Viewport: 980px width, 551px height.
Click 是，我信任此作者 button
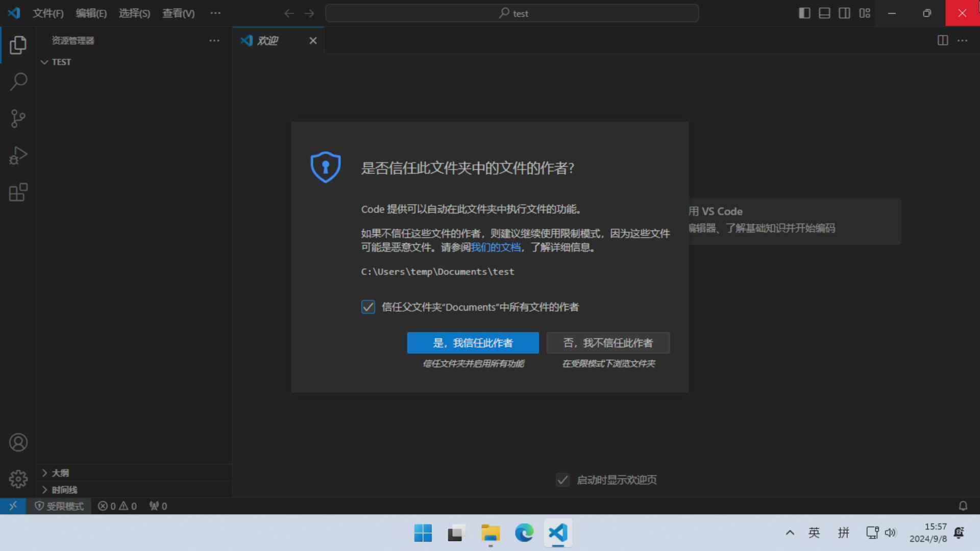[473, 343]
